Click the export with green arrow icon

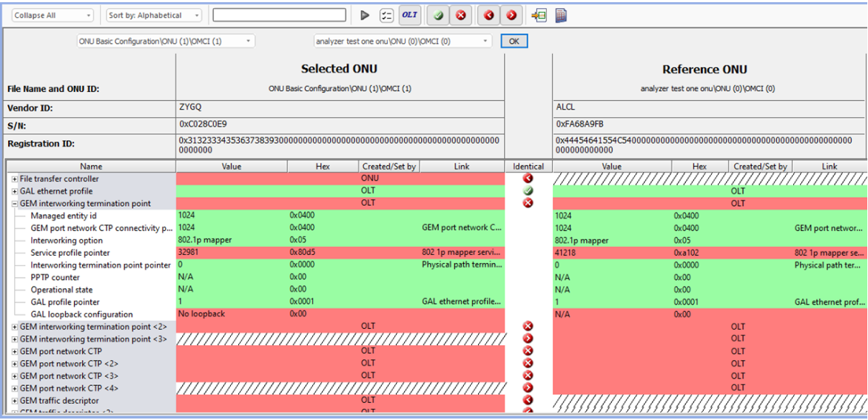pos(539,15)
